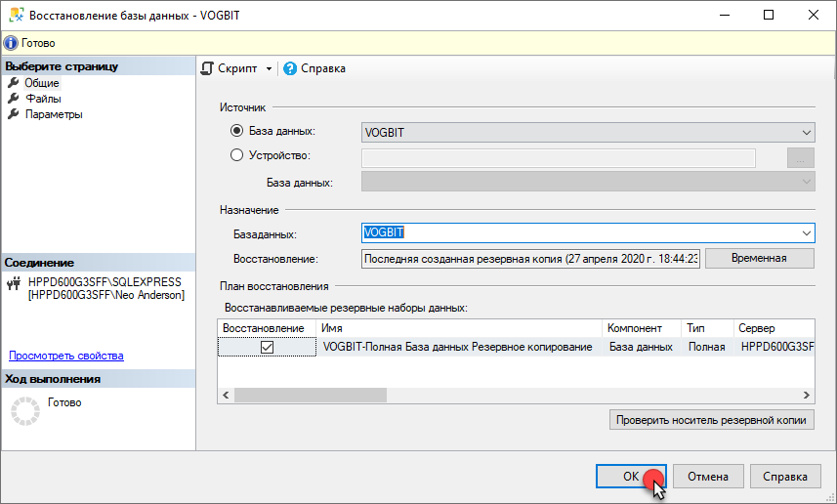Click HPPD600G3SFF\SQLEXPRESS connection text
Image resolution: width=837 pixels, height=504 pixels.
(105, 282)
